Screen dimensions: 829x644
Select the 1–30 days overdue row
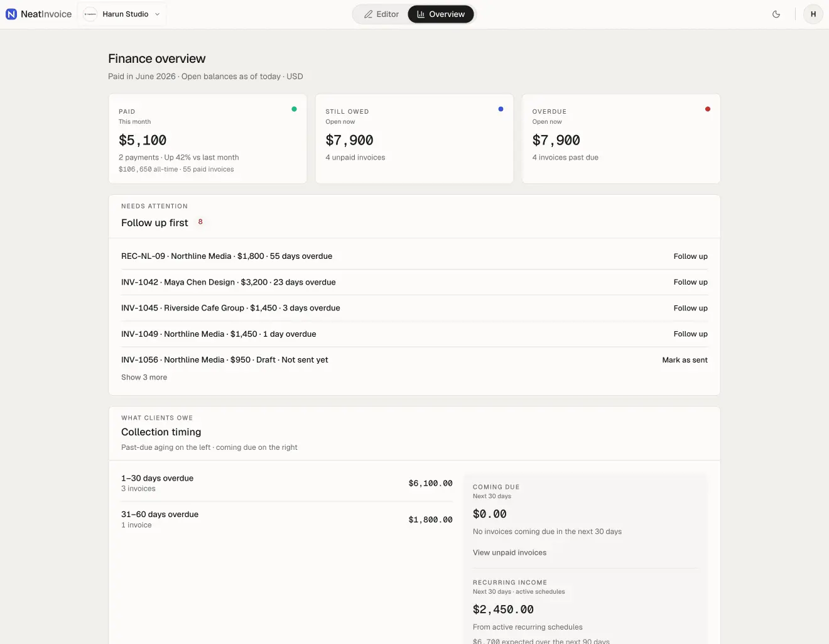click(x=287, y=483)
